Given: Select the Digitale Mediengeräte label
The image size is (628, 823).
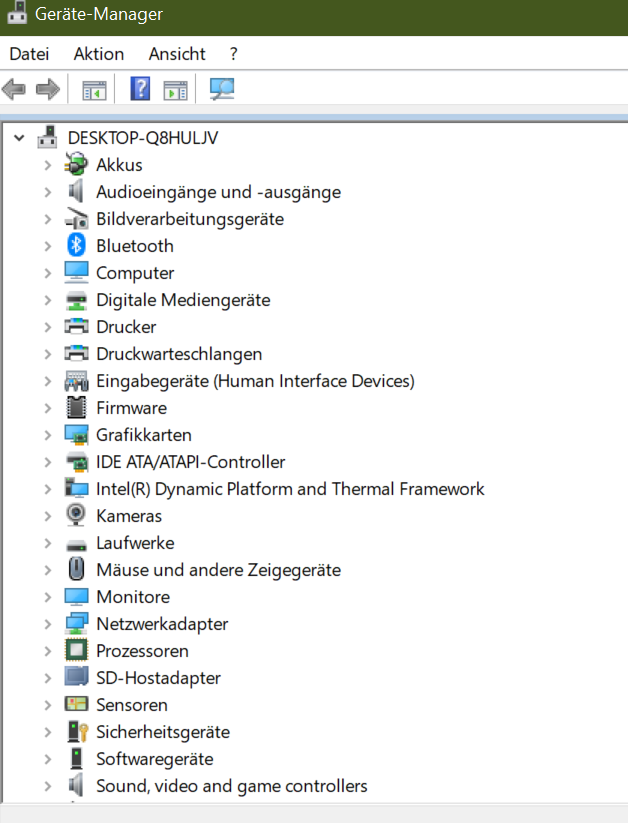Looking at the screenshot, I should click(183, 300).
